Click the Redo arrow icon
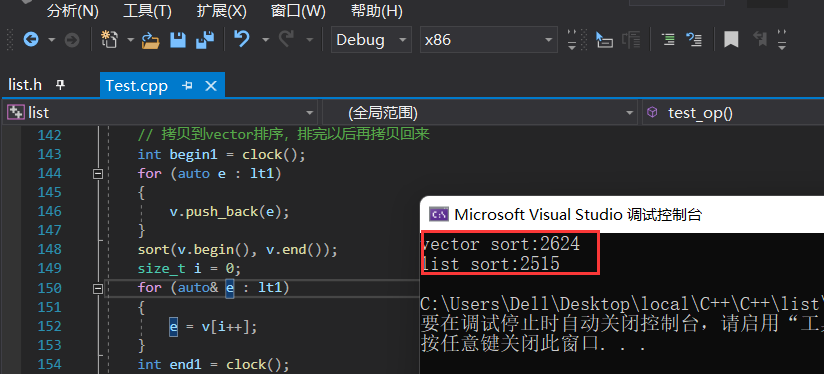 (286, 39)
